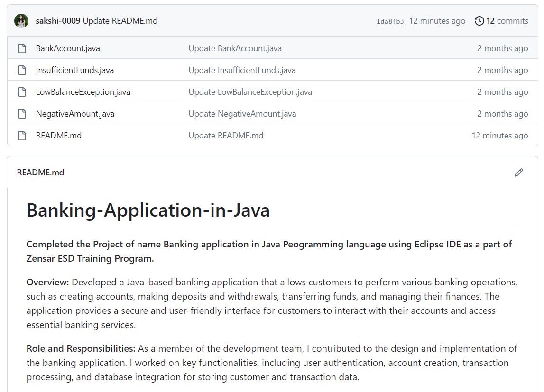Click the file icon beside NegativeAmount.java

coord(22,114)
